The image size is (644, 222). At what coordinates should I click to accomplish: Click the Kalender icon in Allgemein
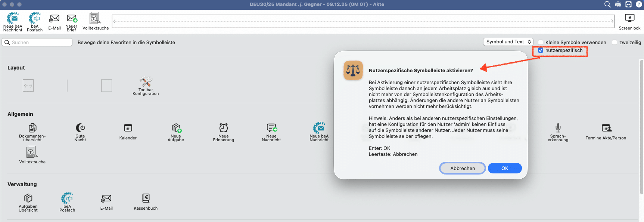pos(128,128)
